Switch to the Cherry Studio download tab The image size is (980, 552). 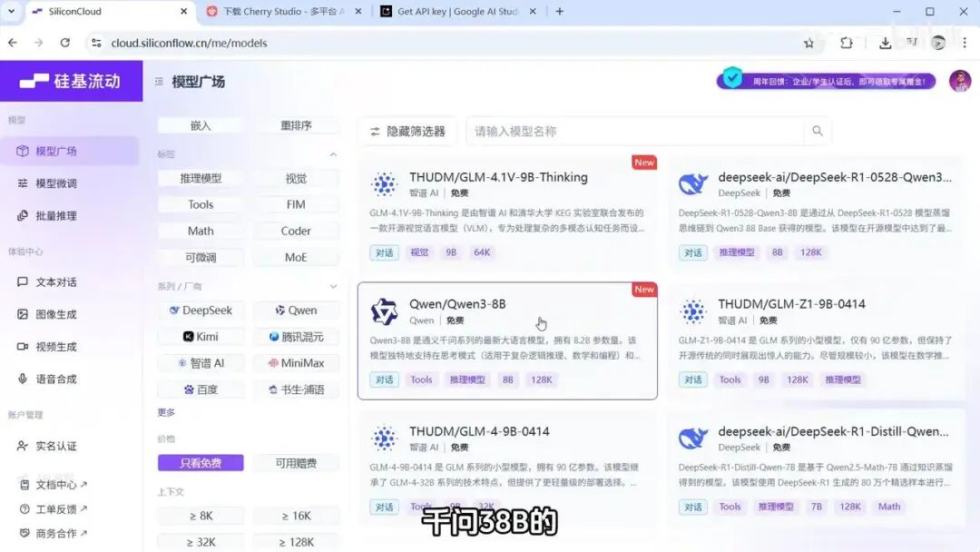(284, 11)
